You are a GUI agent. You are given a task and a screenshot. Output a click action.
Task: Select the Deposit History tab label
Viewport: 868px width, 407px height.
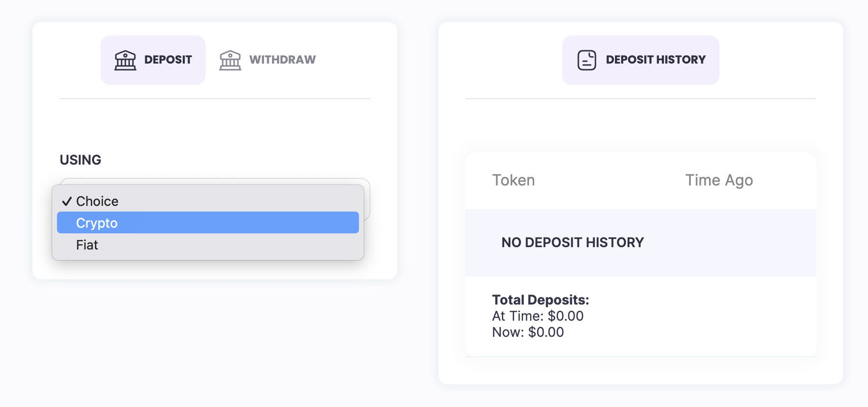click(656, 60)
